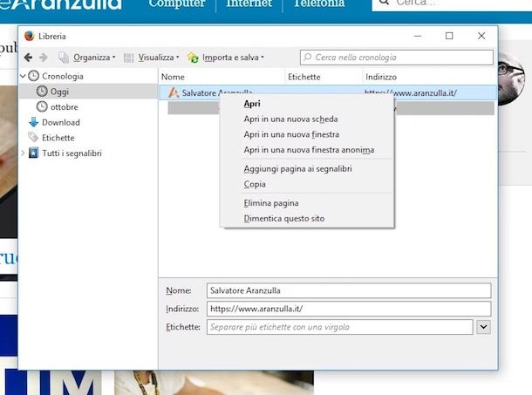Click the star bookmarks icon in sidebar
The image size is (532, 395).
tap(33, 153)
